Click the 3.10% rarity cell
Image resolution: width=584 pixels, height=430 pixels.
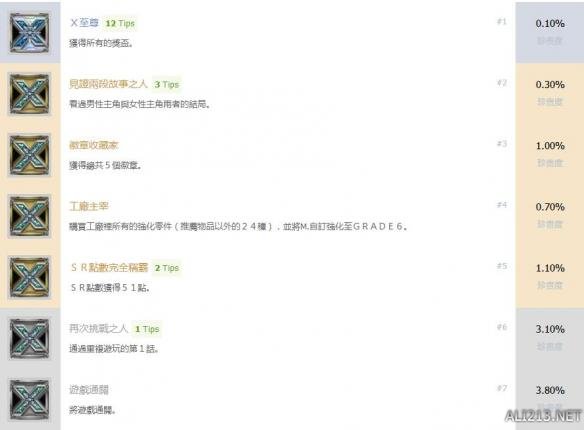550,338
